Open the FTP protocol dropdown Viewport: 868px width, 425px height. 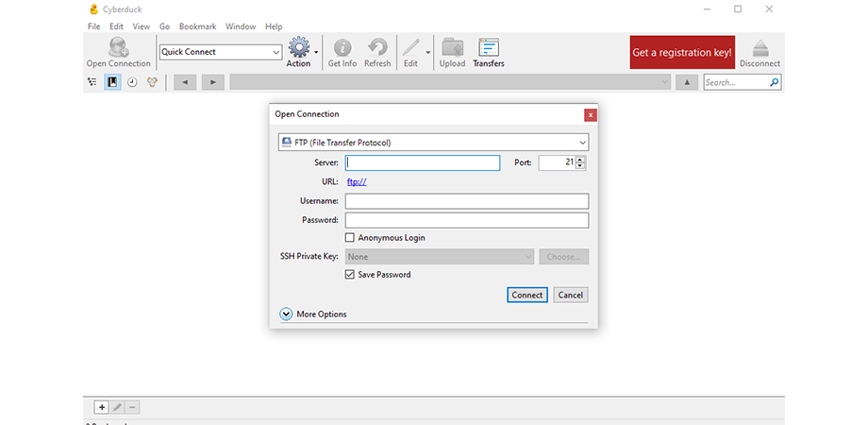click(433, 143)
